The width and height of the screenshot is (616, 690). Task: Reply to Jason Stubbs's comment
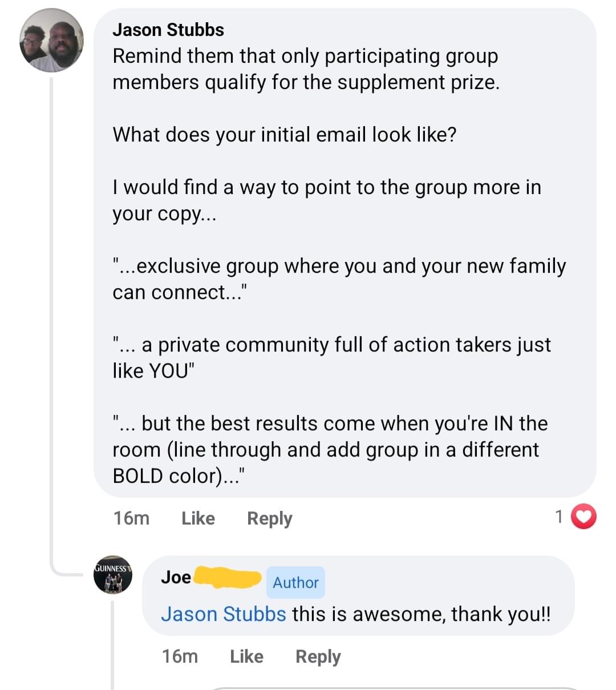pyautogui.click(x=269, y=518)
